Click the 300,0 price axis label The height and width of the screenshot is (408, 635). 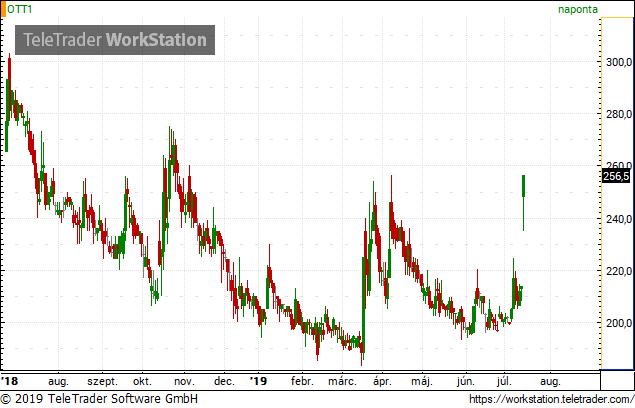click(618, 62)
